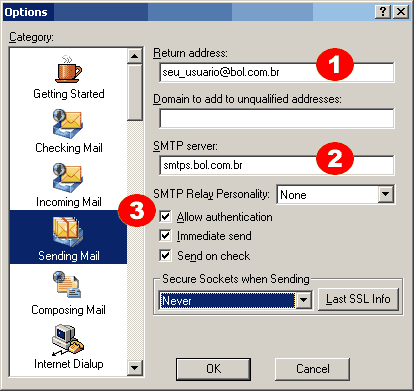
Task: Click the Incoming Mail label text
Action: pos(69,202)
